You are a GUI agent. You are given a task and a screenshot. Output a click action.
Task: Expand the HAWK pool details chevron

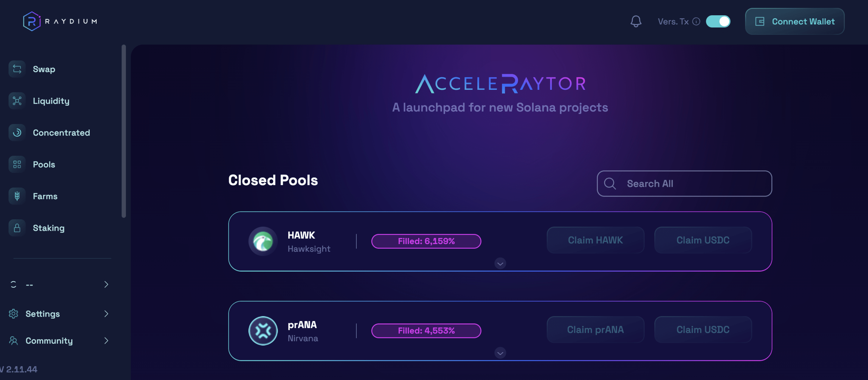point(500,263)
